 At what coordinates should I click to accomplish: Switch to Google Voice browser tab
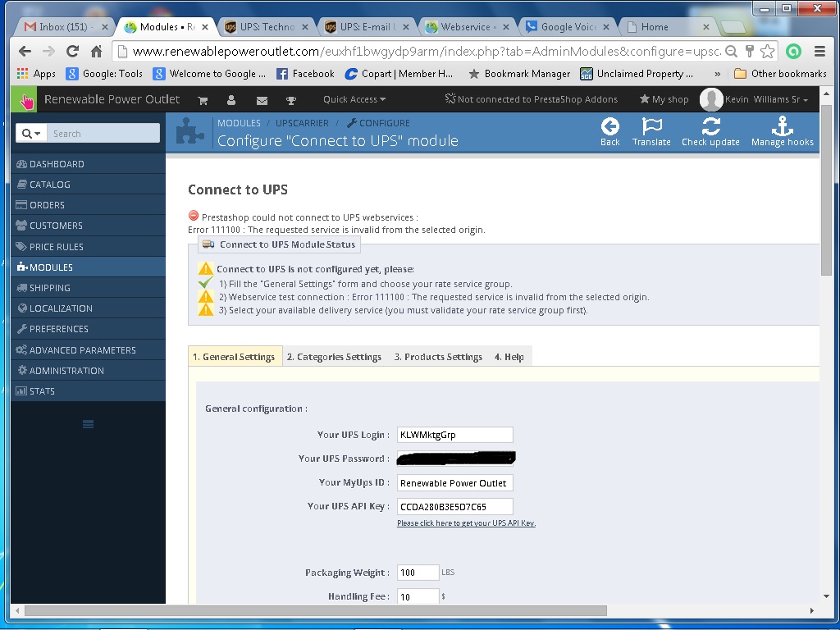pyautogui.click(x=568, y=27)
